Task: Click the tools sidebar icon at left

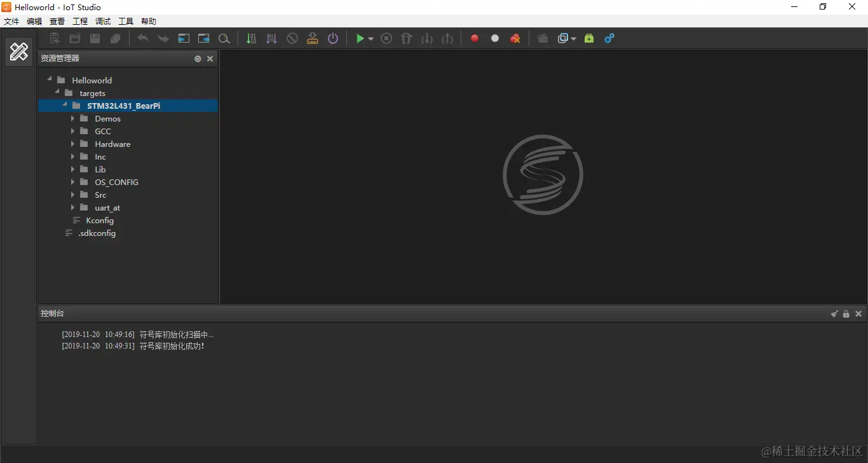Action: [x=19, y=52]
